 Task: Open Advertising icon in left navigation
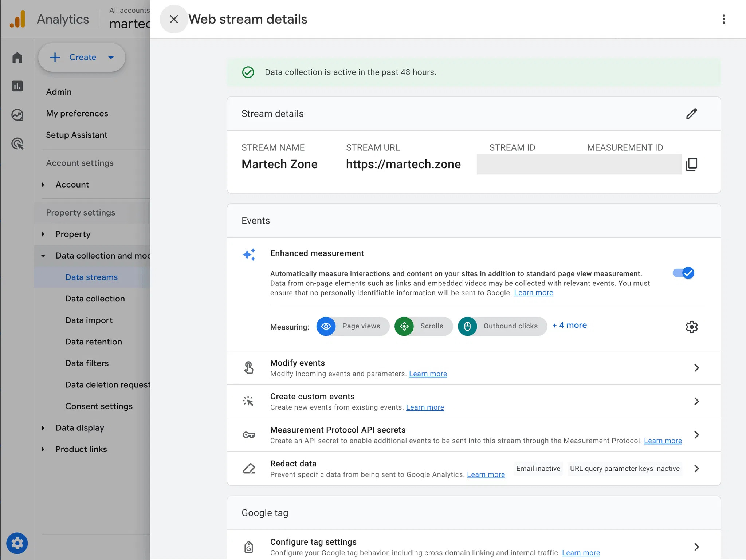pyautogui.click(x=17, y=144)
